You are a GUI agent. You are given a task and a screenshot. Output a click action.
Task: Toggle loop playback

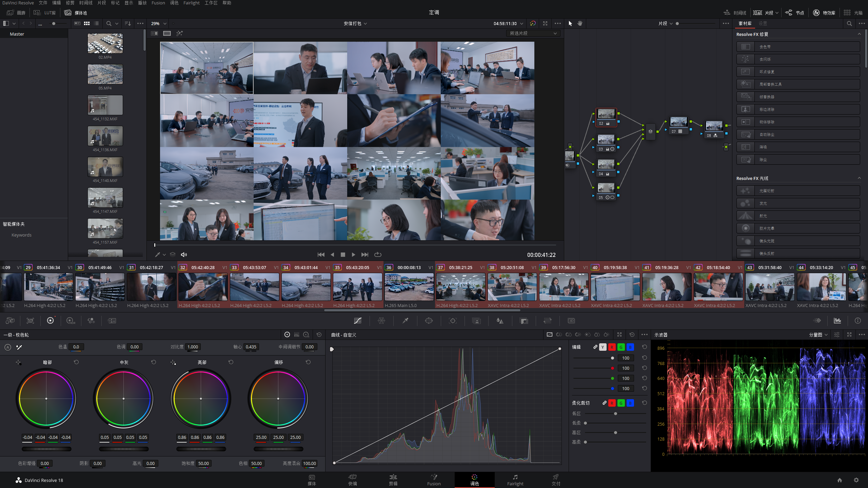click(x=378, y=255)
